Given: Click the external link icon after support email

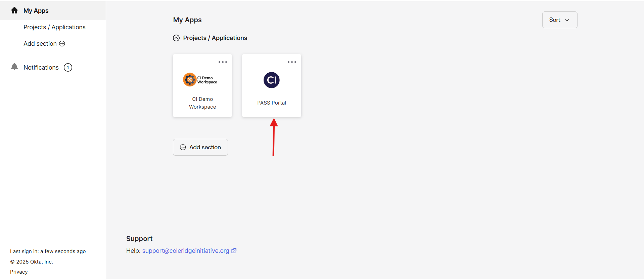Looking at the screenshot, I should [x=234, y=251].
